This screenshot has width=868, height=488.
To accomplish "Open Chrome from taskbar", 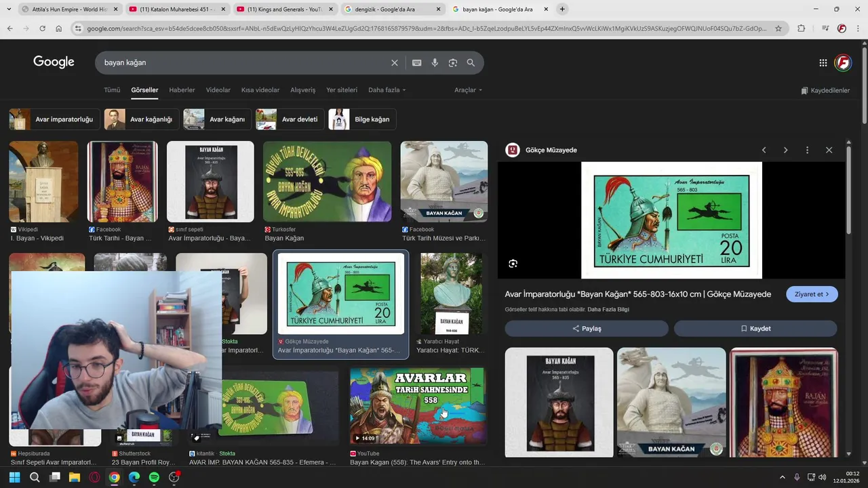I will click(x=114, y=477).
